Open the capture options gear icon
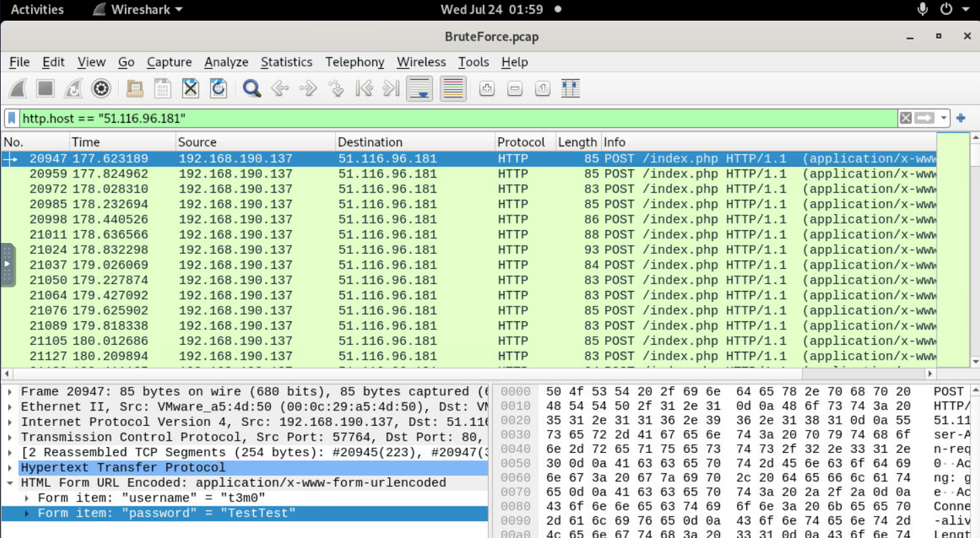The image size is (980, 538). coord(101,88)
